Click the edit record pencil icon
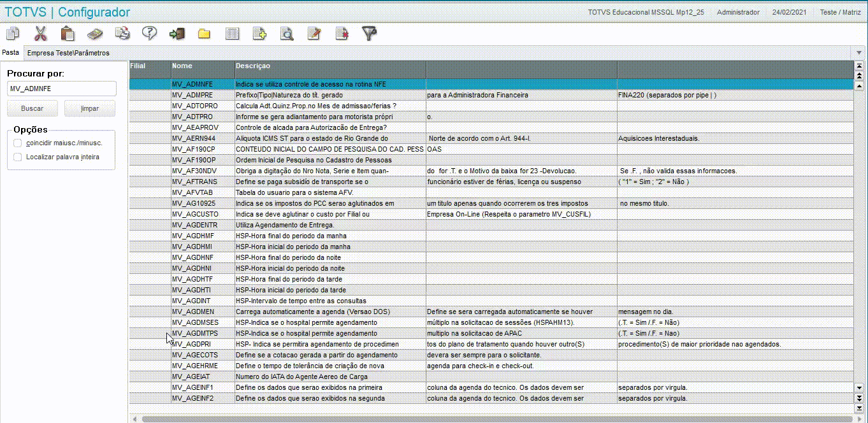The height and width of the screenshot is (423, 868). pos(314,34)
